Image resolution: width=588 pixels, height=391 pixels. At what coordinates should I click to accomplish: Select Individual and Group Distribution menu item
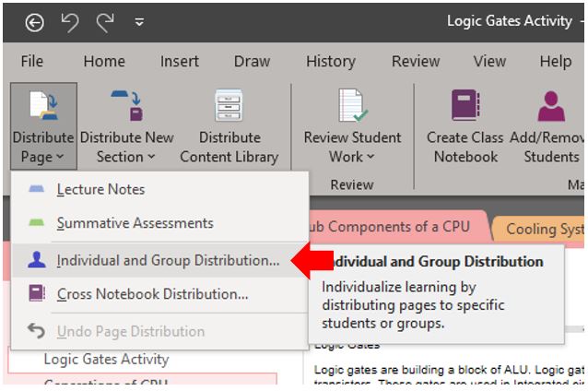[159, 260]
